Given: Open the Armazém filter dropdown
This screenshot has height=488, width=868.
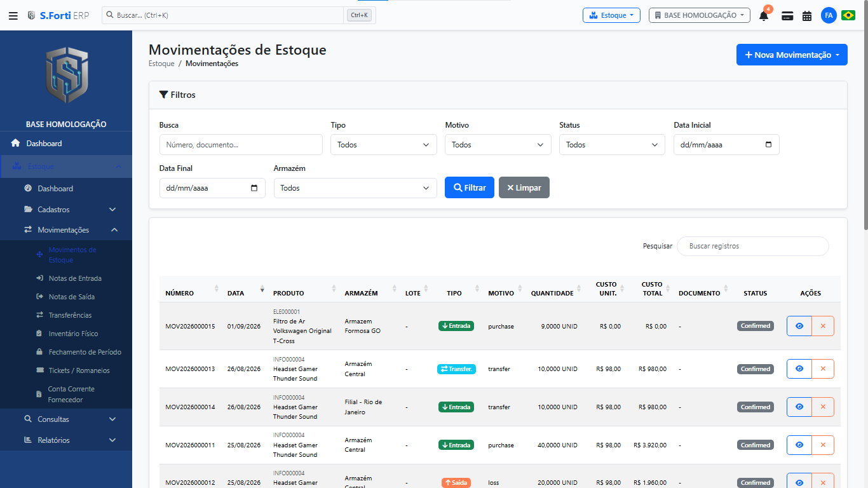Looking at the screenshot, I should (x=355, y=188).
